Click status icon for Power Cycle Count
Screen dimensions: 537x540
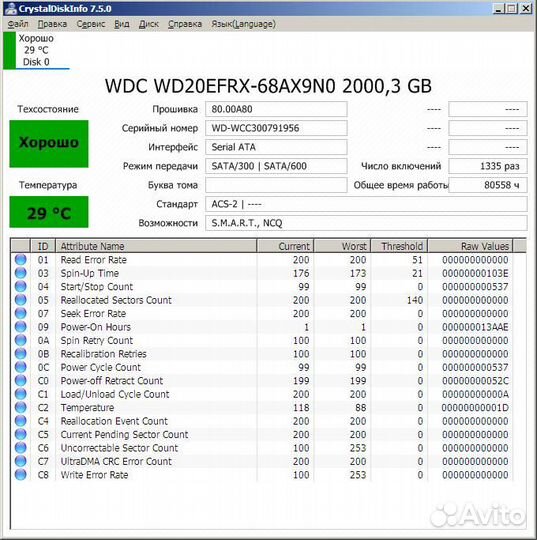click(x=21, y=367)
